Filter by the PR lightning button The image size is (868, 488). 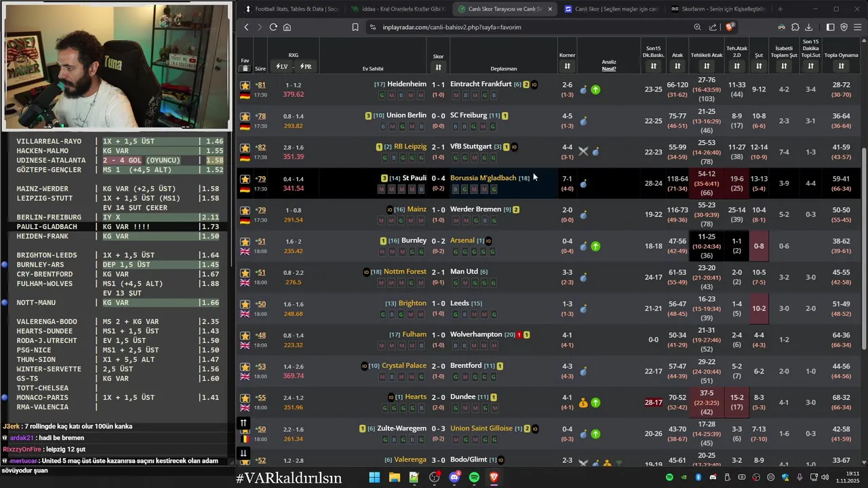click(x=305, y=66)
